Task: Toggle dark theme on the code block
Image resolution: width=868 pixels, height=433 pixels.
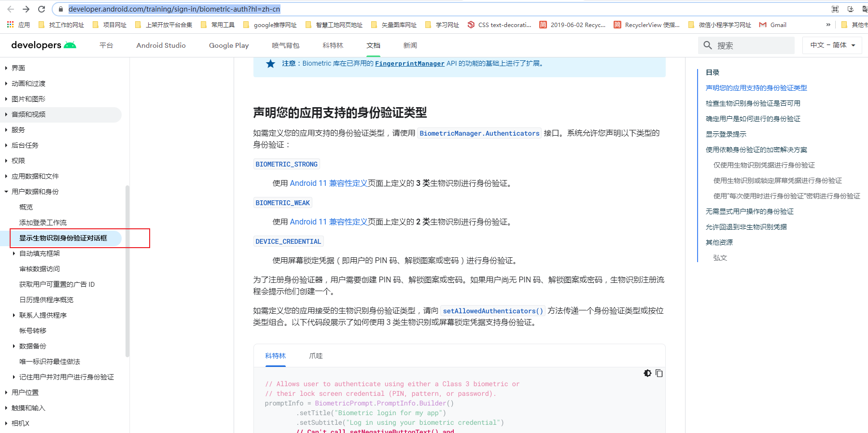Action: 648,373
